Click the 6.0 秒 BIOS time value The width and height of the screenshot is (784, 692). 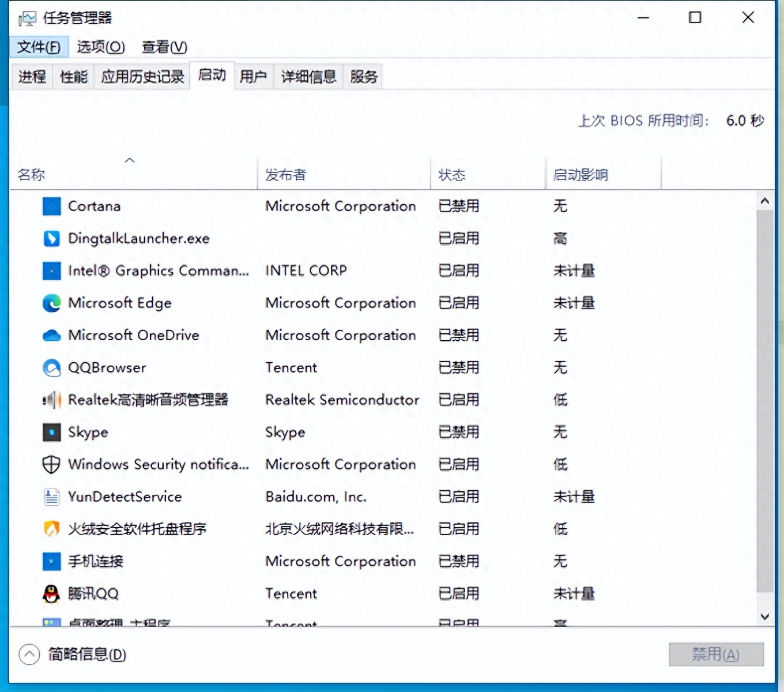(x=745, y=121)
